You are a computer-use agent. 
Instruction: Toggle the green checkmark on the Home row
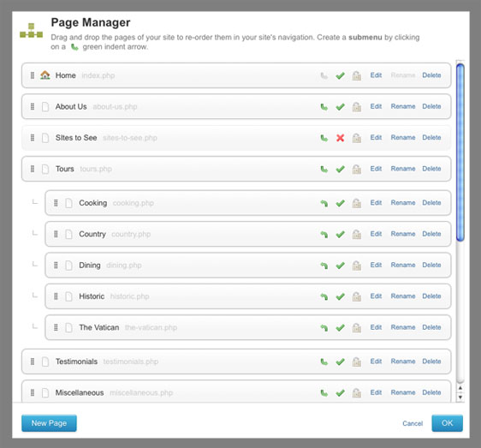pos(340,75)
